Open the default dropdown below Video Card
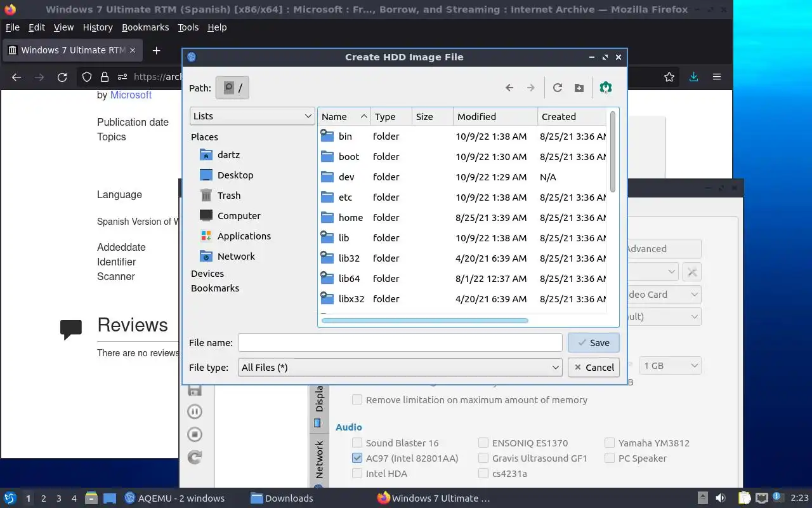Viewport: 812px width, 508px height. (664, 316)
